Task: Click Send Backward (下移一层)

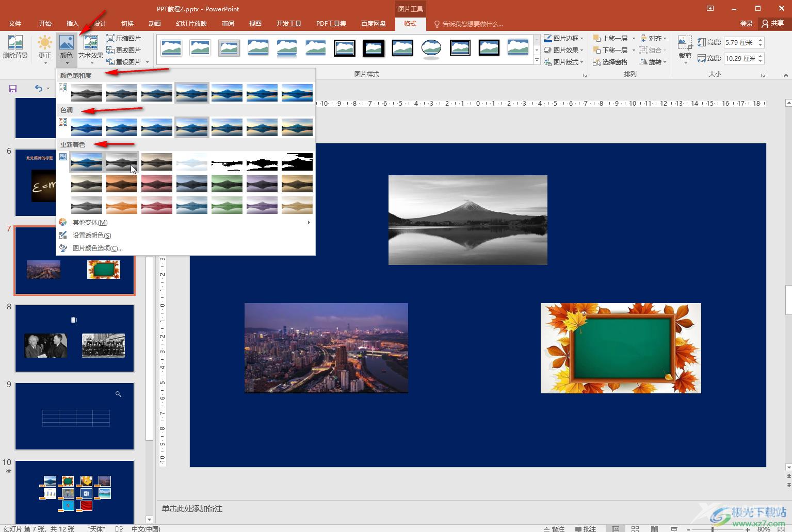Action: (x=611, y=50)
